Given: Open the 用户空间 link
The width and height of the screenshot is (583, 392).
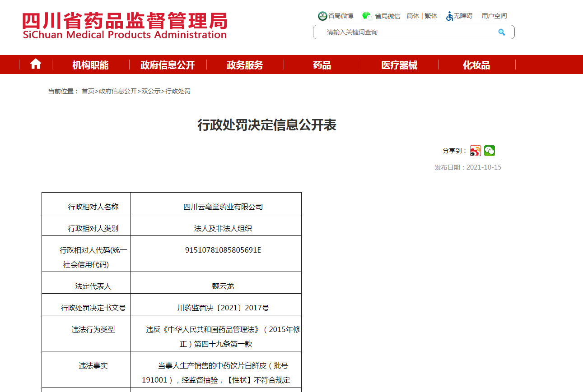Looking at the screenshot, I should (494, 16).
